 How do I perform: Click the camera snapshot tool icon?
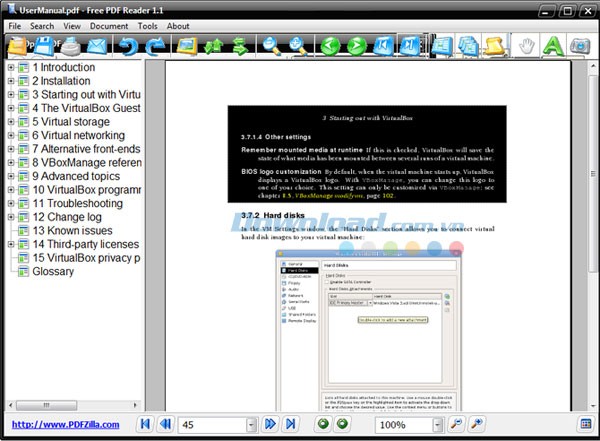pos(580,46)
